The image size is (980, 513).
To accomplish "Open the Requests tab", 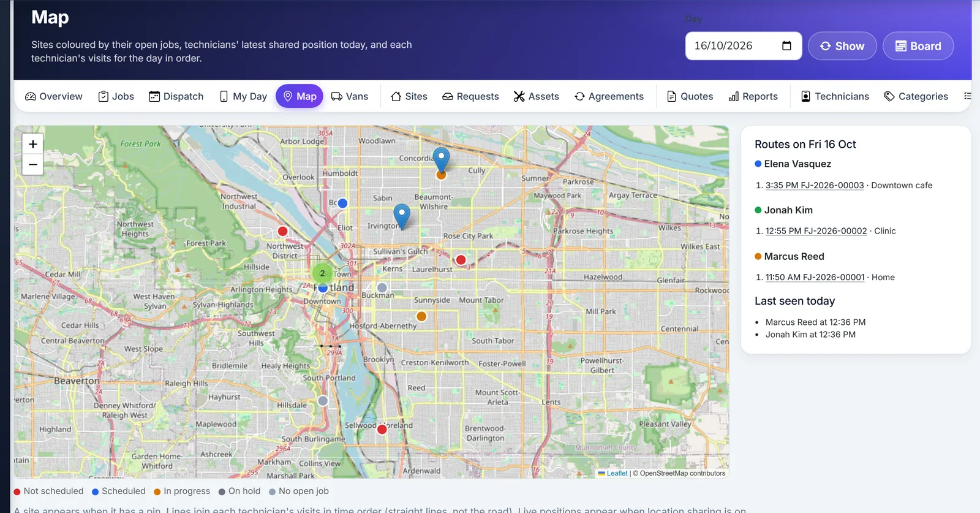I will click(x=470, y=96).
